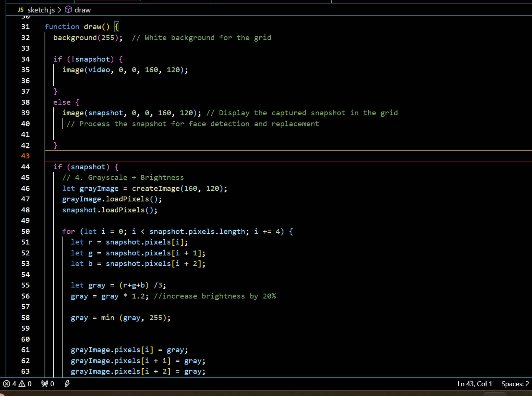Click line number 38 at the else block
Screen dimensions: 532x396
click(x=25, y=102)
